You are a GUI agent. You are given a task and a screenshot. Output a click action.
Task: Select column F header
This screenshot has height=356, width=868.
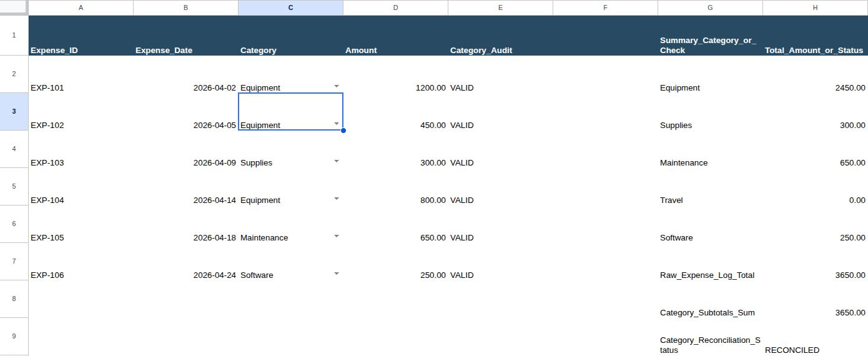click(605, 7)
